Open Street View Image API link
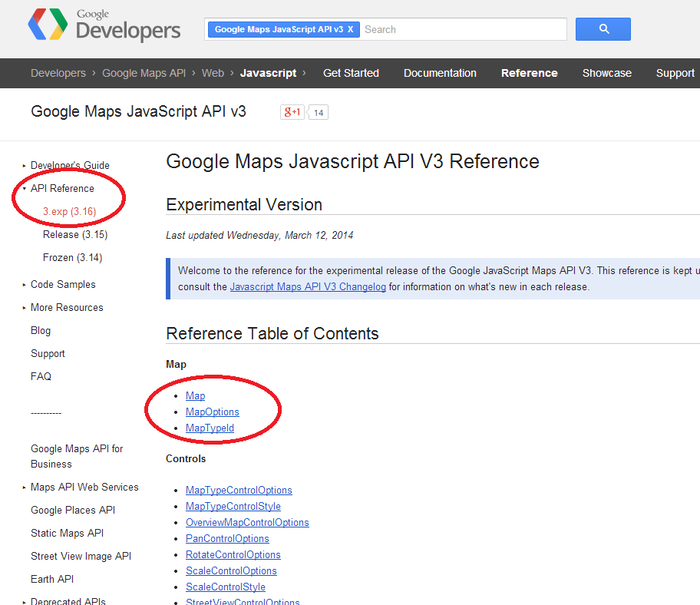The image size is (700, 605). pos(81,557)
